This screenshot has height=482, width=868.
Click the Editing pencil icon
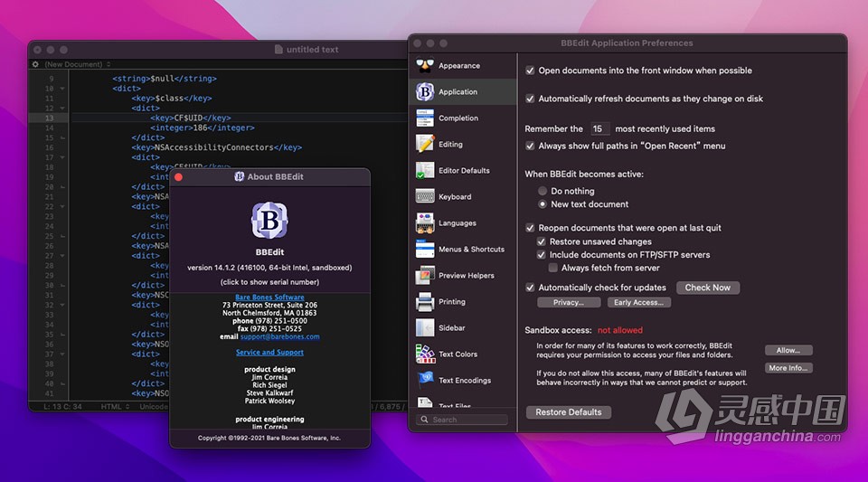[x=425, y=144]
